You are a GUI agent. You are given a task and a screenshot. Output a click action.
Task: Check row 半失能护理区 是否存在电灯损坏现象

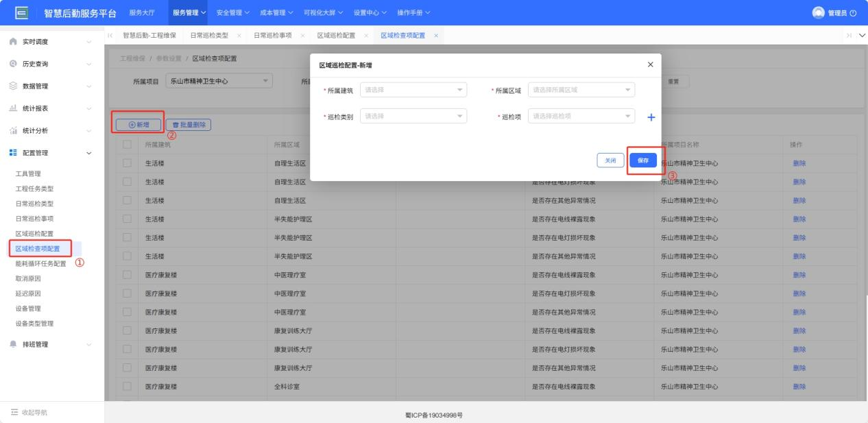127,238
